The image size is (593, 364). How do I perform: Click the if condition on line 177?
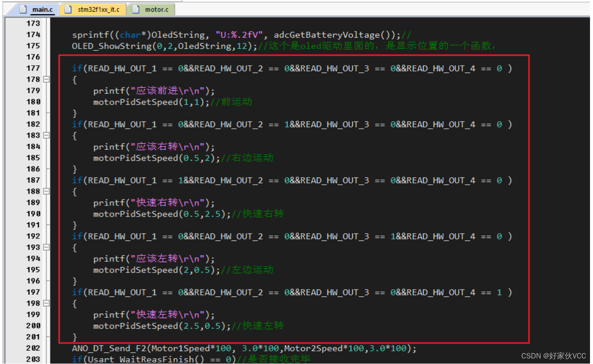pos(292,69)
